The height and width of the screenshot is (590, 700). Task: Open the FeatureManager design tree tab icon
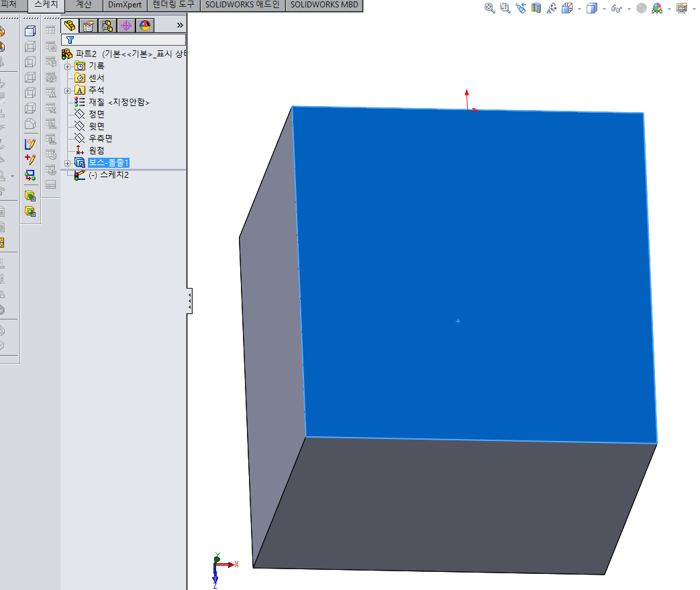[x=70, y=25]
